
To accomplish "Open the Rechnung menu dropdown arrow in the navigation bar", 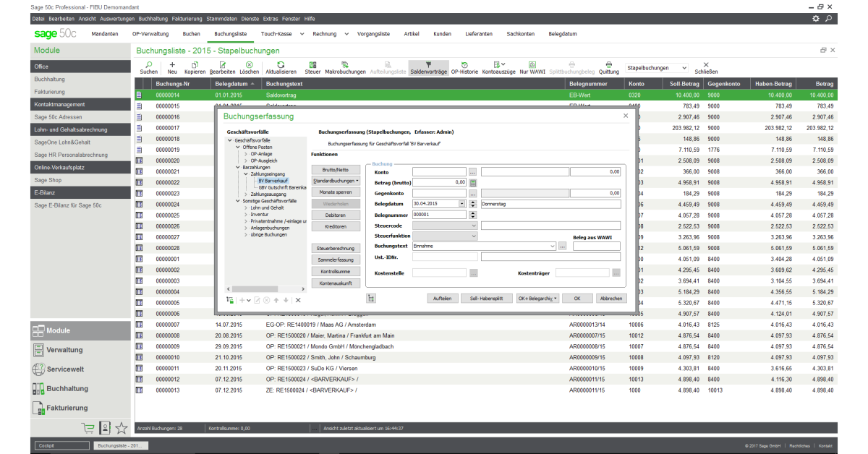I will [347, 34].
